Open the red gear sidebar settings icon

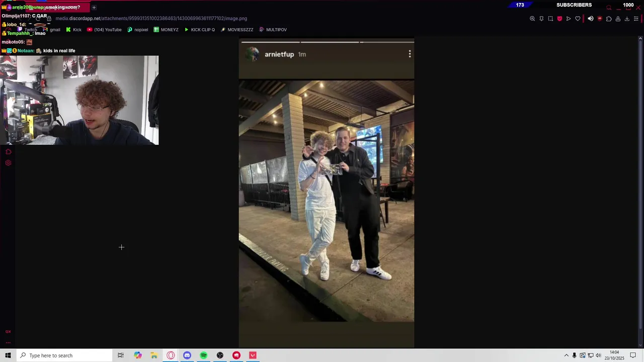[8, 163]
